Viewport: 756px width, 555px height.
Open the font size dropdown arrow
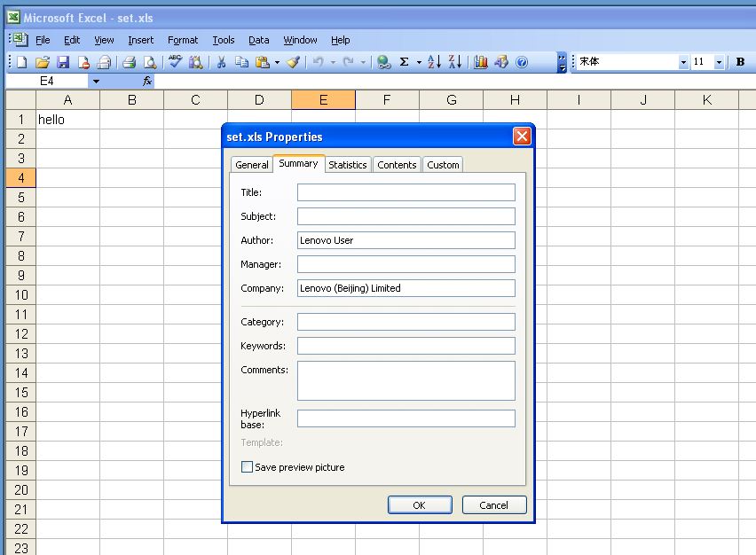719,62
